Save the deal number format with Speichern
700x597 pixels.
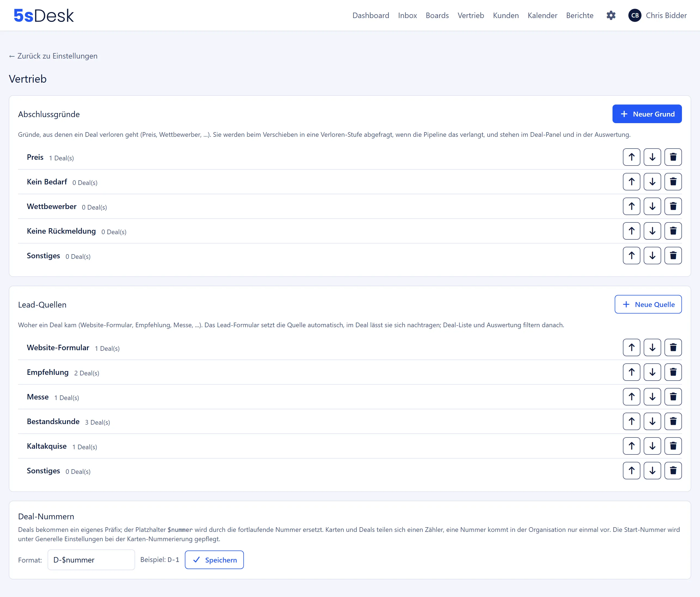214,560
